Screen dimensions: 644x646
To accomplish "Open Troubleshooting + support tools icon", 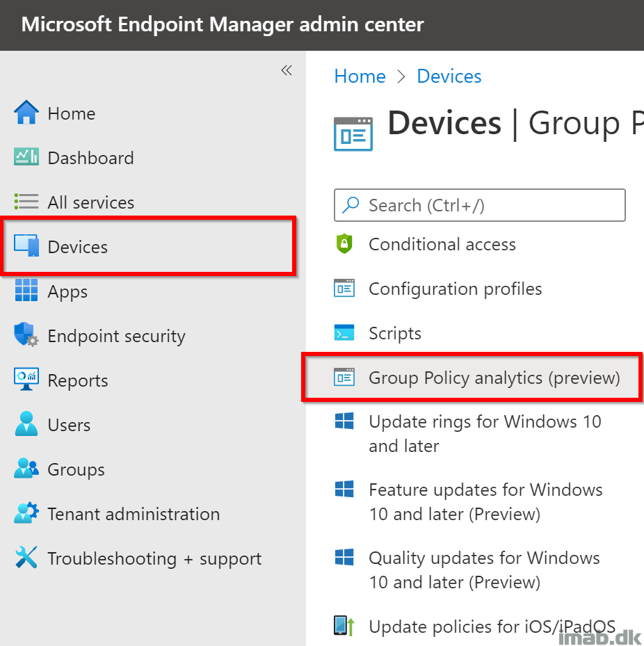I will [26, 558].
